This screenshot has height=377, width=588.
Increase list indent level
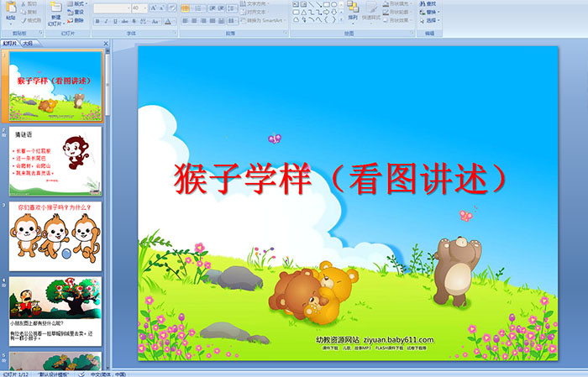222,8
